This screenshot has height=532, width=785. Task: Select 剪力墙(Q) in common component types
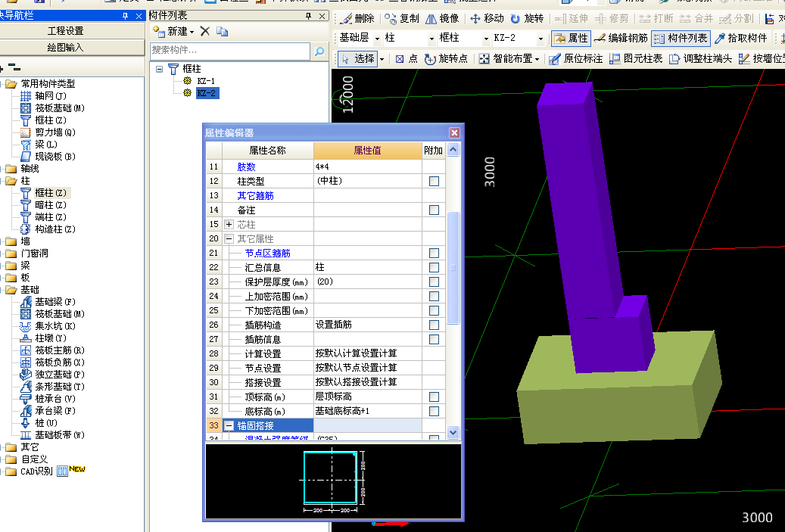[48, 132]
